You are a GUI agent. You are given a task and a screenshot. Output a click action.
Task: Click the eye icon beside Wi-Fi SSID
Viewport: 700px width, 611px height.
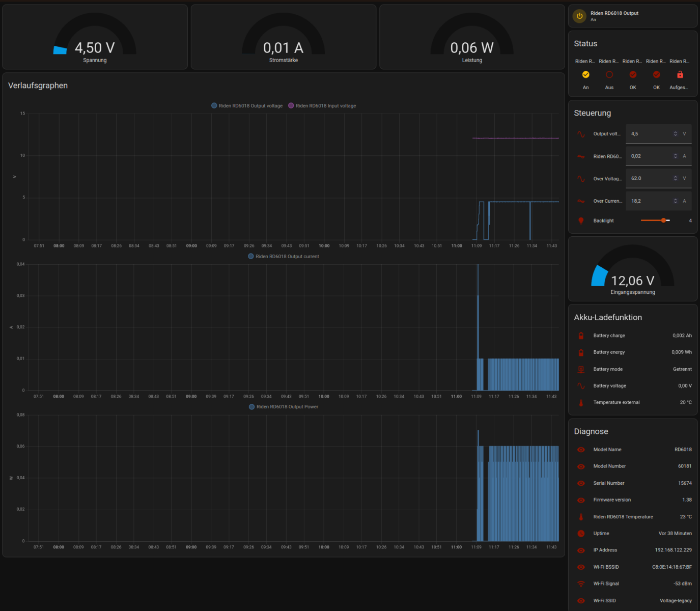[x=581, y=601]
